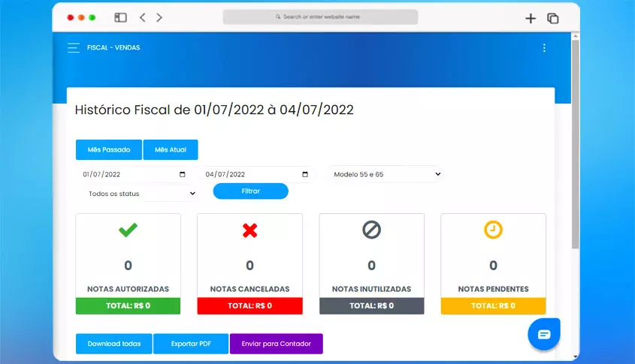Click the end date field 04/07/2022

[x=257, y=174]
